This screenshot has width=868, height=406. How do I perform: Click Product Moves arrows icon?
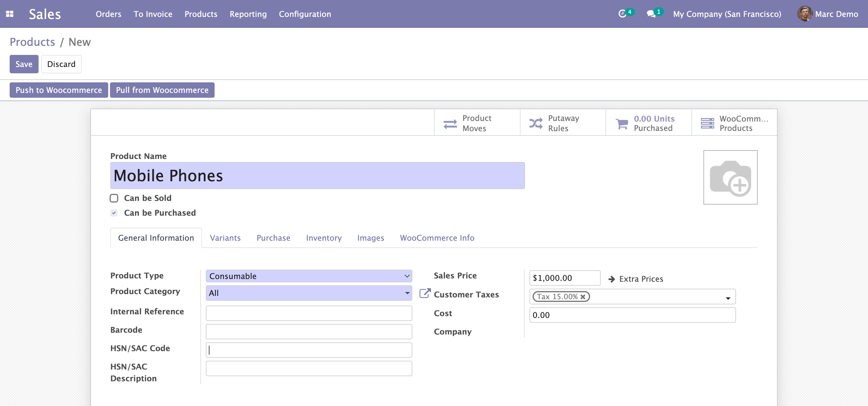pyautogui.click(x=450, y=123)
